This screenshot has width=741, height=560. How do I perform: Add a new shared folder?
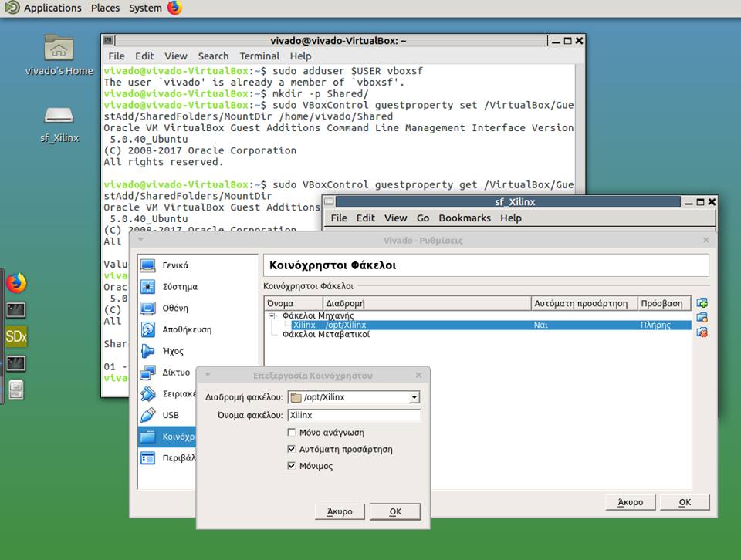coord(701,302)
